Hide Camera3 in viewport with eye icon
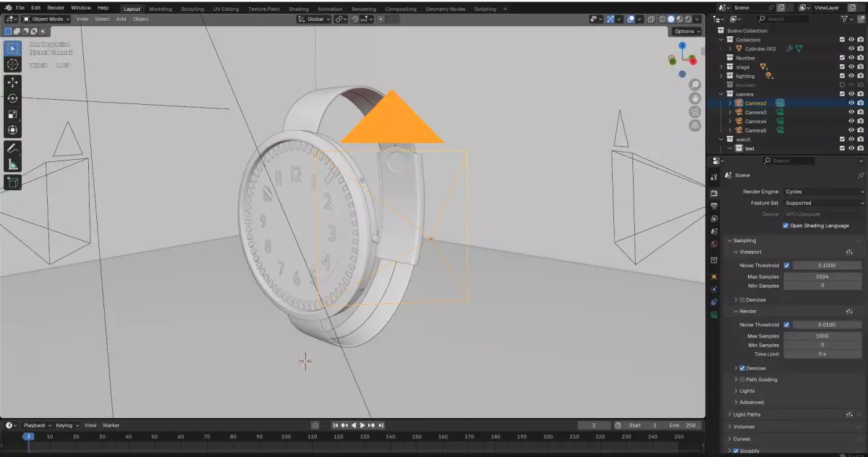 (851, 112)
